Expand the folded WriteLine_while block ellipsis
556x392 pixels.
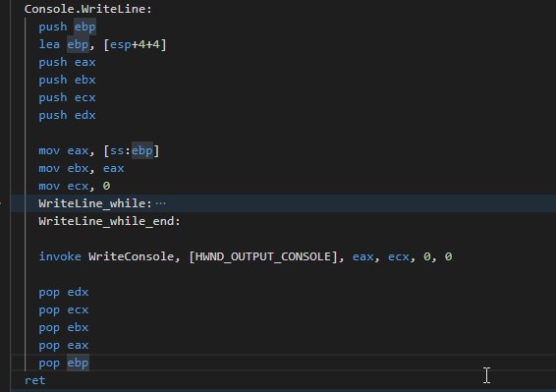click(x=161, y=203)
